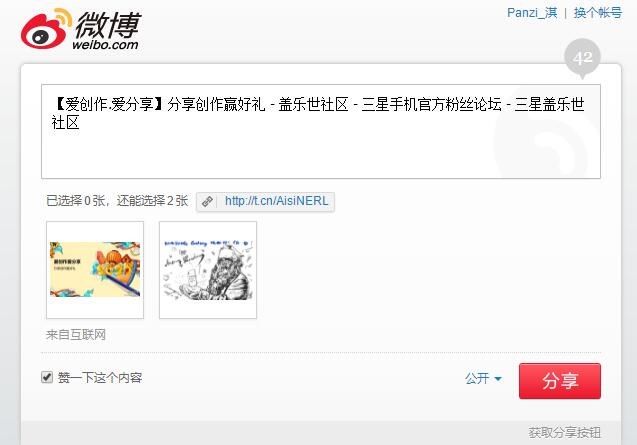
Task: Click the 42 remaining characters counter bubble
Action: point(582,57)
